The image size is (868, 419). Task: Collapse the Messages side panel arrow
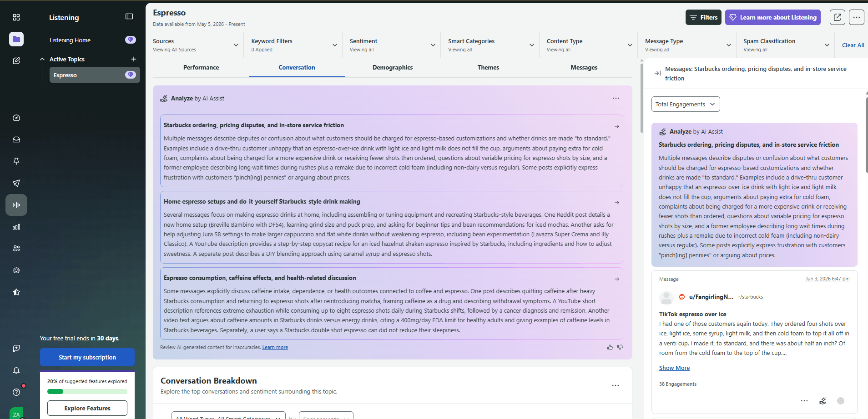(657, 73)
